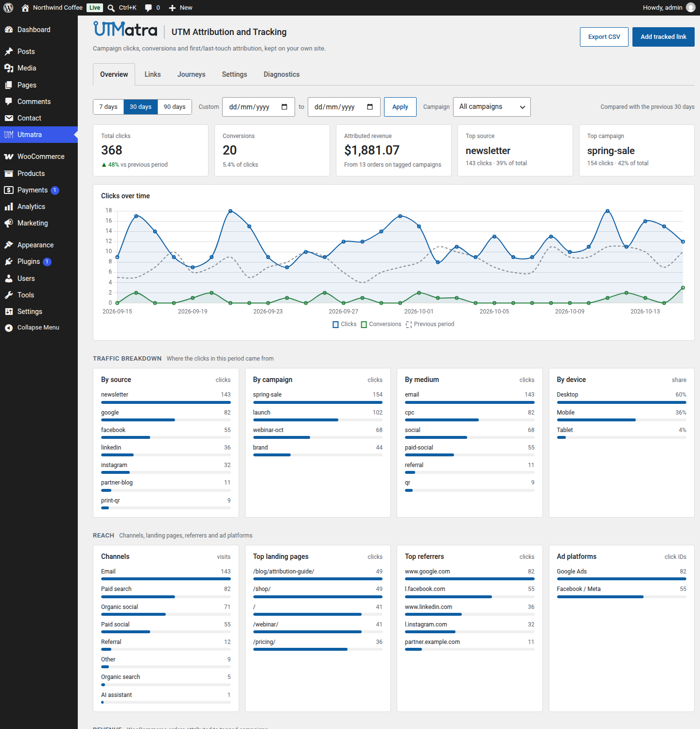Click the newsletter source progress bar
Image resolution: width=700 pixels, height=729 pixels.
166,402
